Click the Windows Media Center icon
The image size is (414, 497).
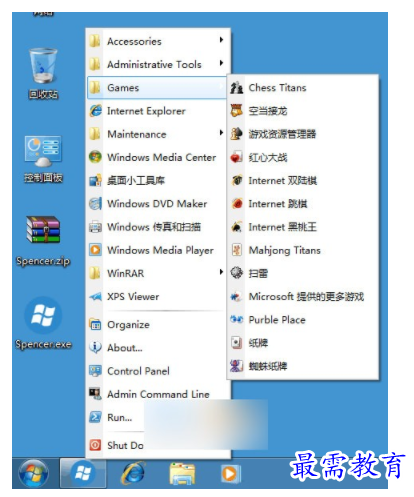click(x=95, y=157)
